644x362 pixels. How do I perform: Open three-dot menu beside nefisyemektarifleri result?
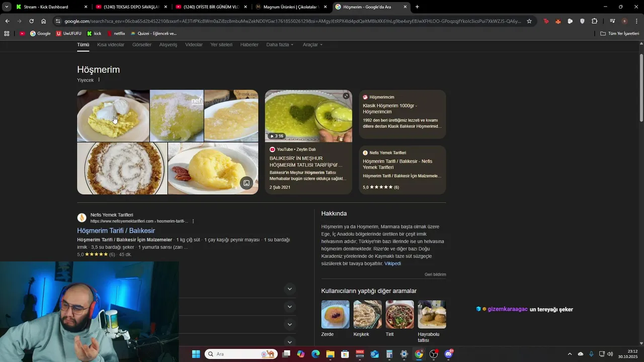(193, 221)
